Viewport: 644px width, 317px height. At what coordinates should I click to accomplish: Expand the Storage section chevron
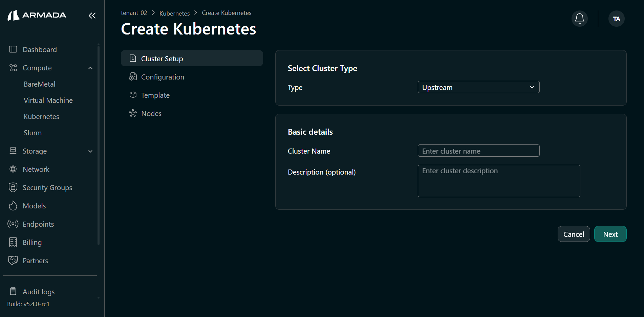90,151
